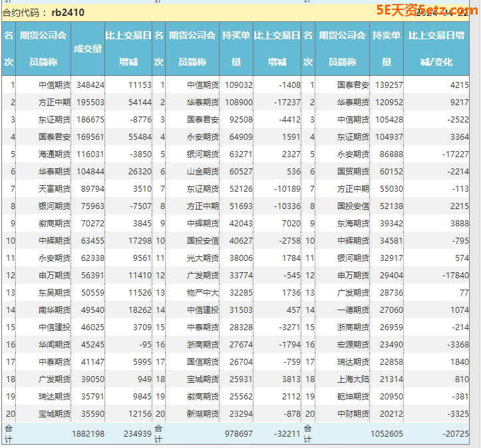
Task: Click the 比上交易日增减/变化 header
Action: [436, 49]
